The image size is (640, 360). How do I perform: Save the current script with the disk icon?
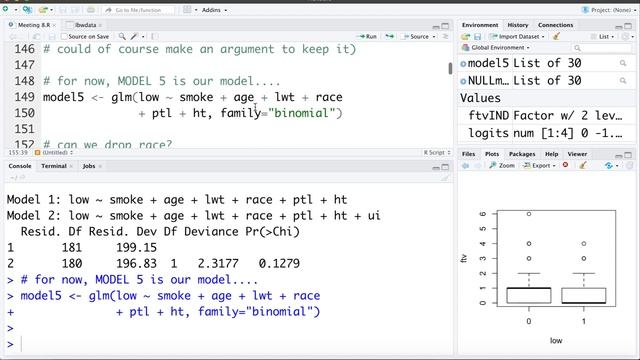51,37
